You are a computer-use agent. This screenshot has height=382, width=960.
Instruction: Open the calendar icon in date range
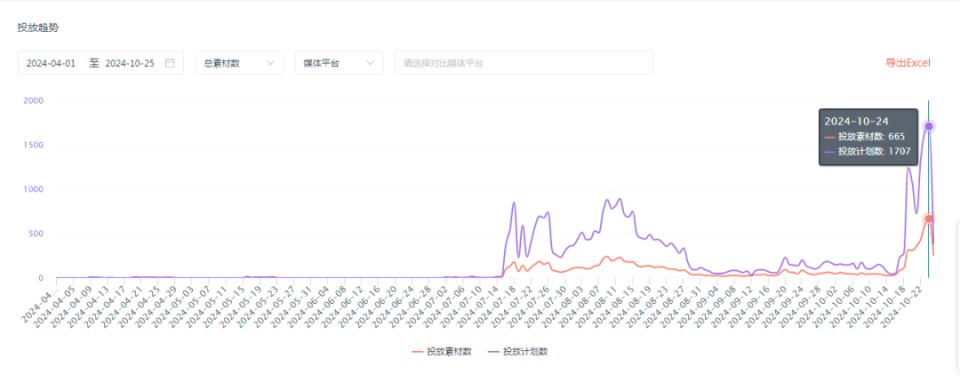(170, 63)
